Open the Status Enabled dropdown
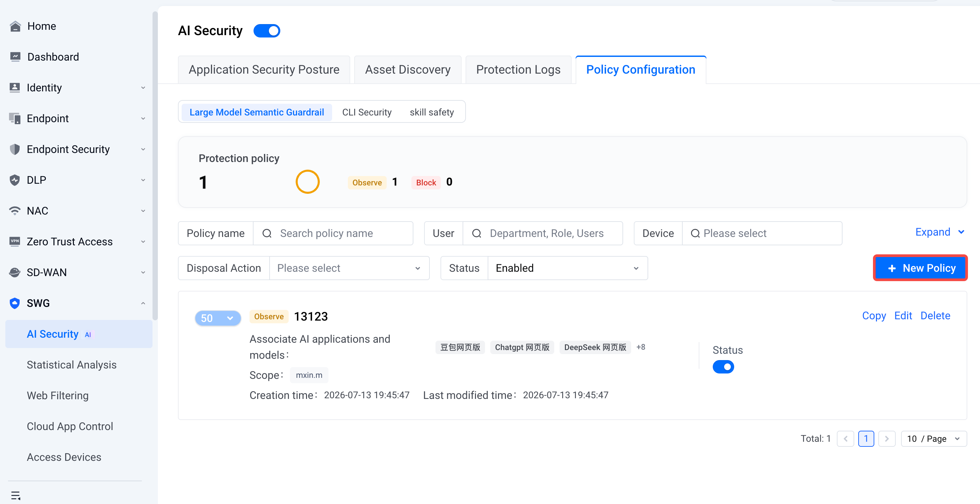980x504 pixels. point(568,268)
